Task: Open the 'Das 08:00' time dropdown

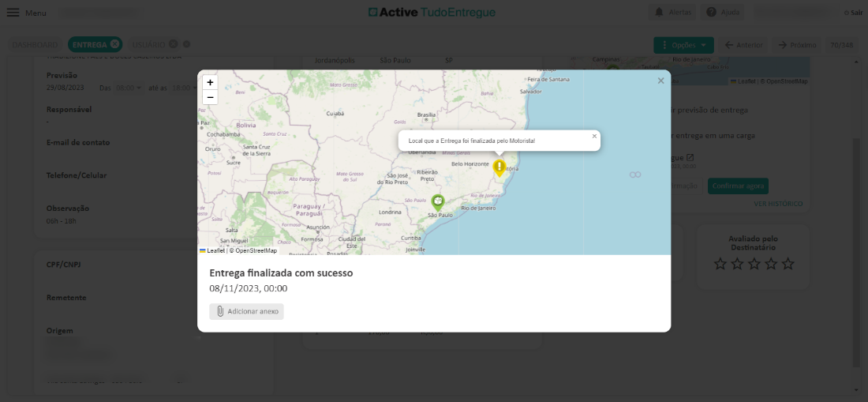Action: (x=129, y=88)
